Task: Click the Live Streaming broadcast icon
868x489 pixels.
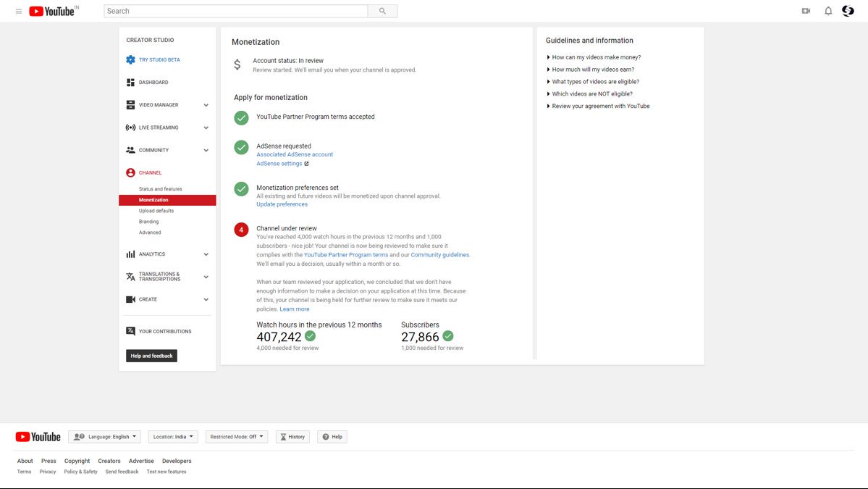Action: [130, 128]
